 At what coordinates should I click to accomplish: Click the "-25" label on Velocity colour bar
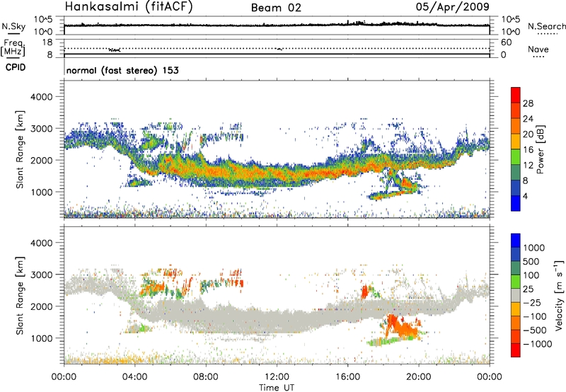[532, 302]
